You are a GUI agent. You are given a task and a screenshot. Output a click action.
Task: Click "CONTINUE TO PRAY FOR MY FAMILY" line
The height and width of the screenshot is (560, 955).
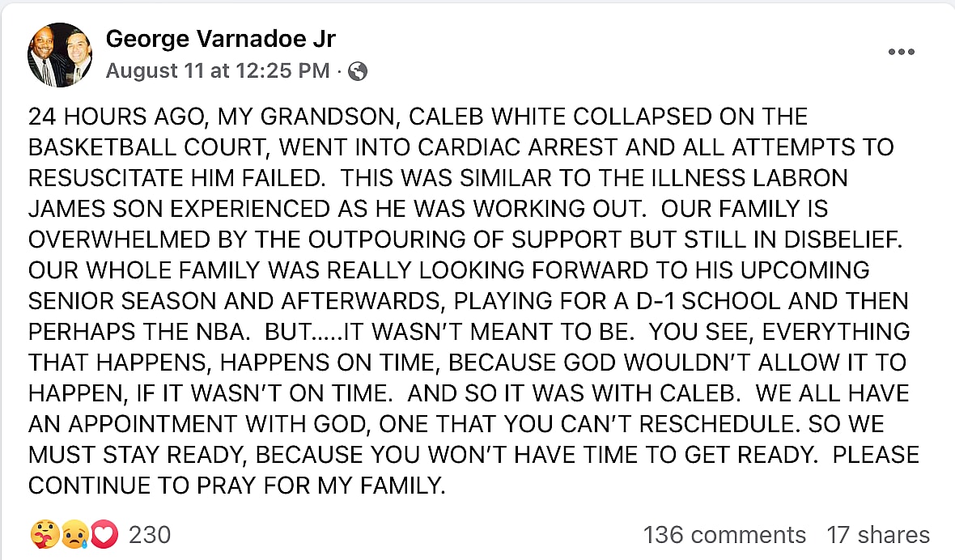[x=236, y=486]
